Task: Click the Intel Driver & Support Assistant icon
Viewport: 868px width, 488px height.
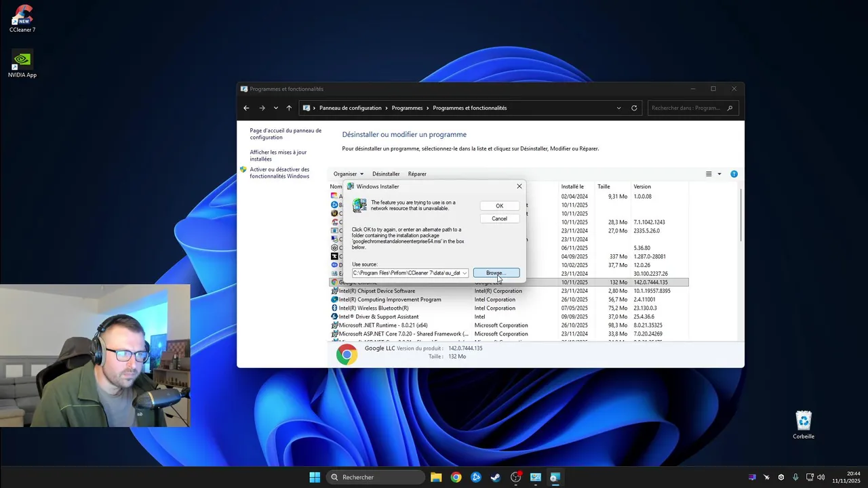Action: coord(334,317)
